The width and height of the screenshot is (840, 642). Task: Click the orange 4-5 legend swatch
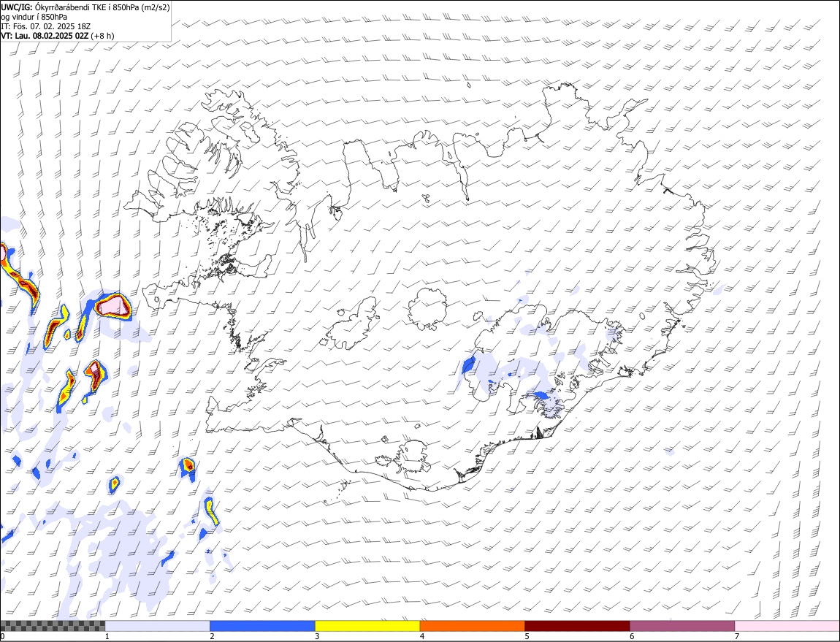click(x=473, y=626)
